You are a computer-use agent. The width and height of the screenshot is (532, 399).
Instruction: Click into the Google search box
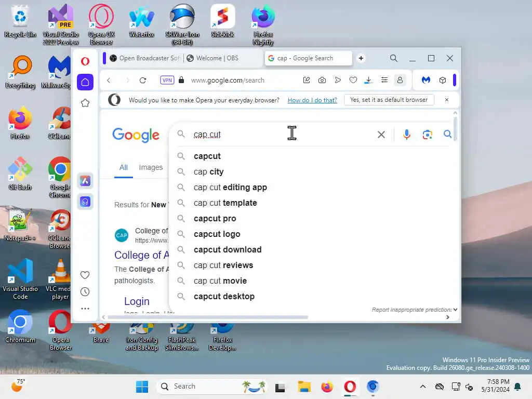tap(282, 135)
